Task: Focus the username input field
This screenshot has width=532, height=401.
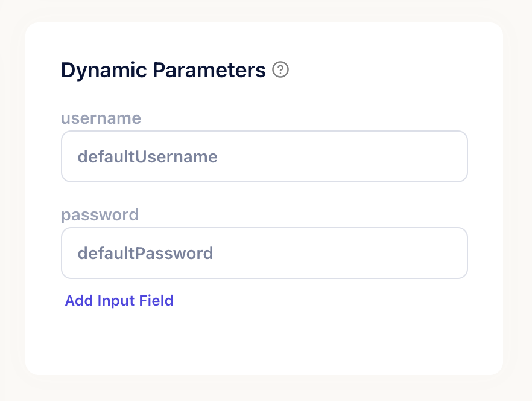Action: 264,156
